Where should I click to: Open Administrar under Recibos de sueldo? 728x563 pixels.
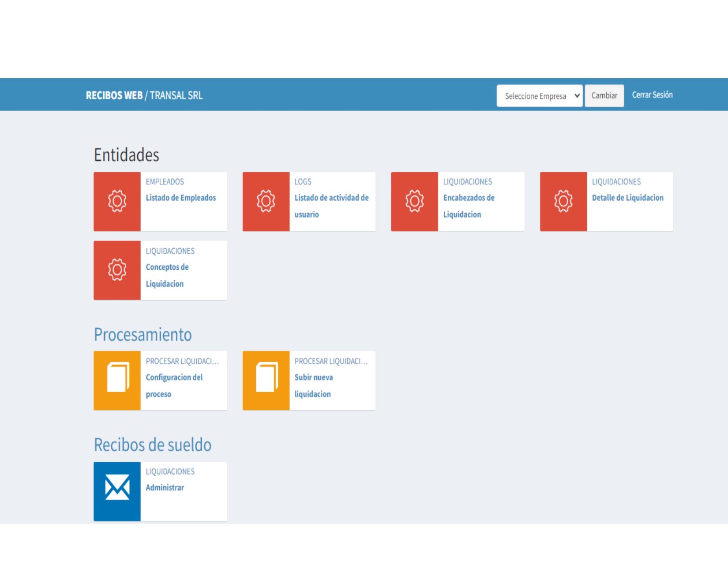[165, 487]
